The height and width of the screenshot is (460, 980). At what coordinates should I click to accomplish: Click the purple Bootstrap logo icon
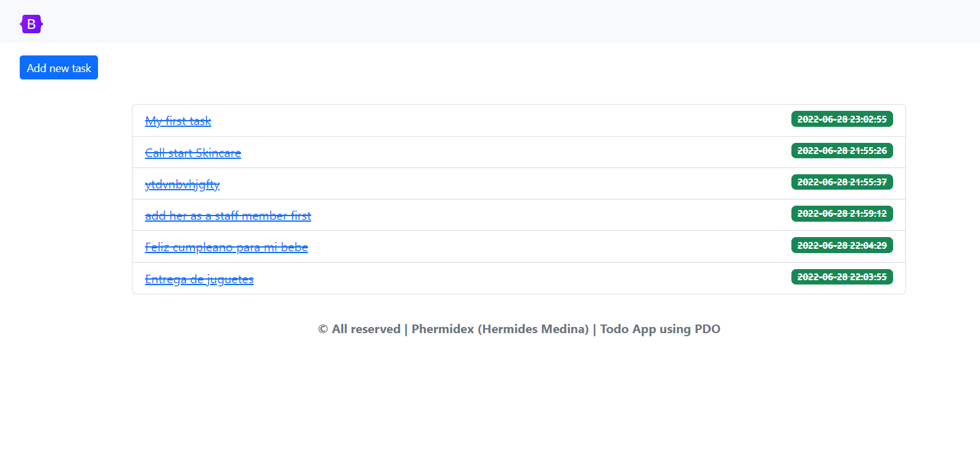(31, 24)
